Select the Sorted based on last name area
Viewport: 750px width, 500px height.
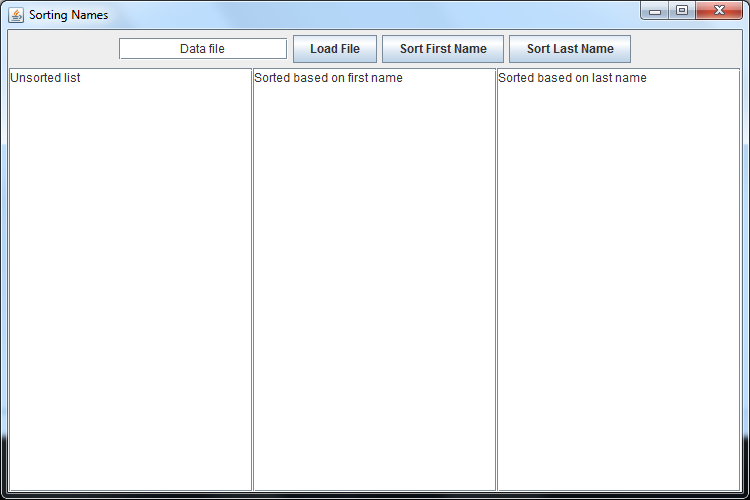(618, 279)
